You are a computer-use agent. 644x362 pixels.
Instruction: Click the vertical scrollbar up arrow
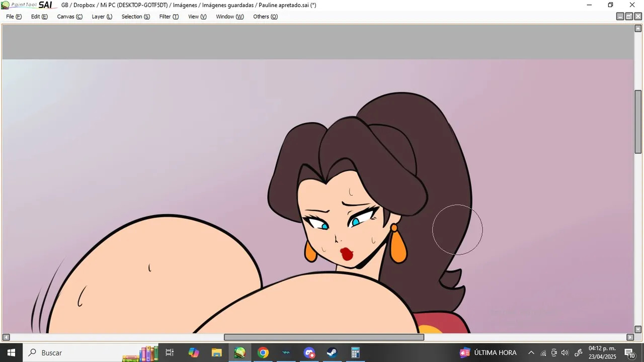tap(638, 28)
